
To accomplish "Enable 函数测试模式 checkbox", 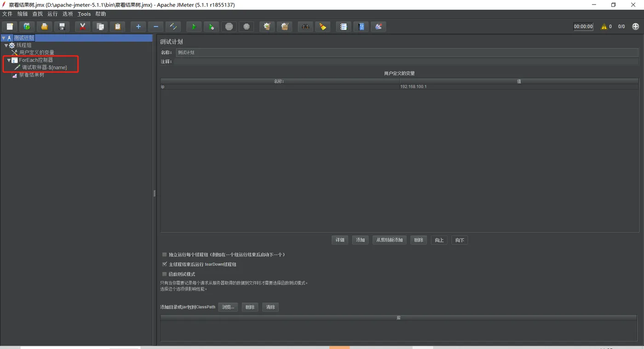I will [165, 274].
